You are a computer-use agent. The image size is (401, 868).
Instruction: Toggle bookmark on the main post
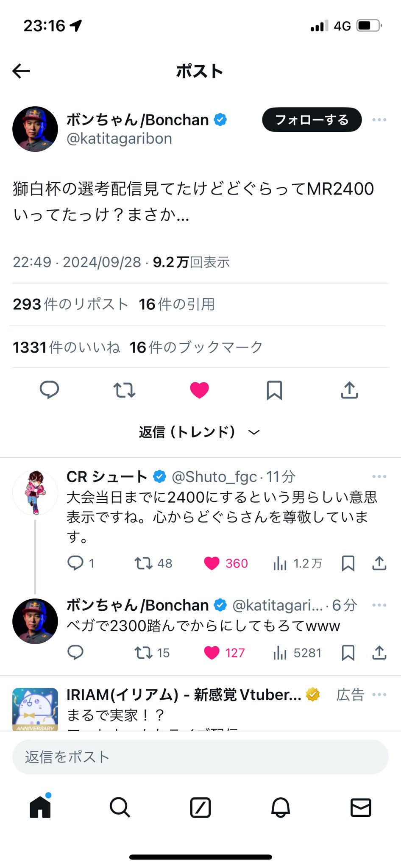(x=274, y=390)
